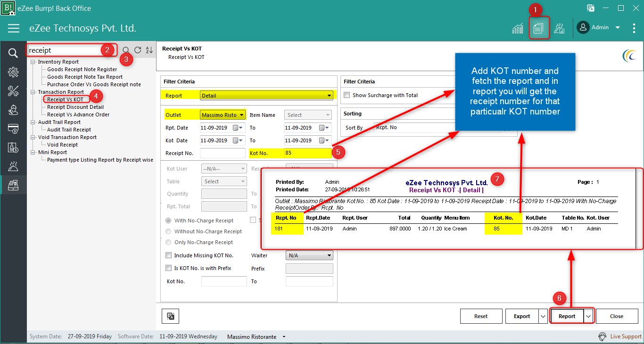Collapse the Audit Trail Report tree node
The height and width of the screenshot is (344, 644).
(x=33, y=122)
